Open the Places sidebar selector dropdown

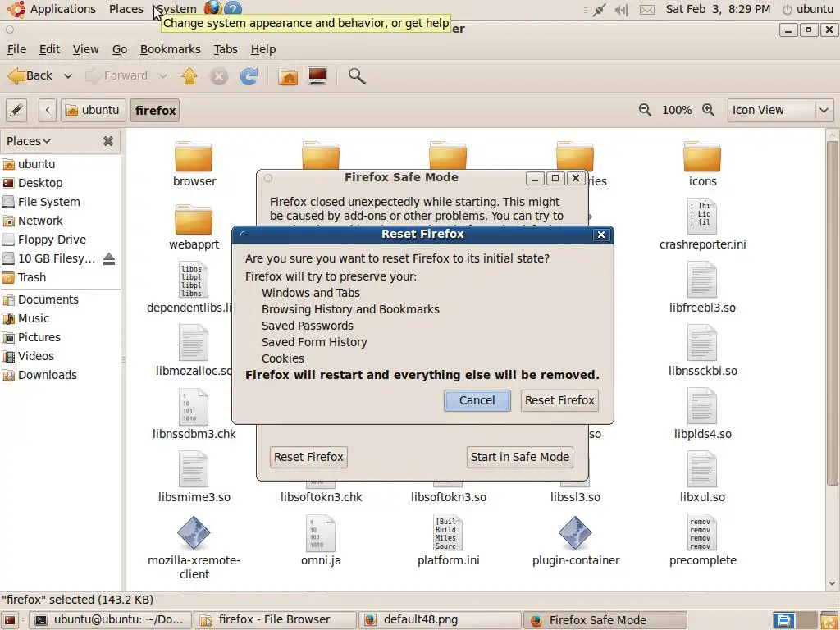[x=29, y=141]
